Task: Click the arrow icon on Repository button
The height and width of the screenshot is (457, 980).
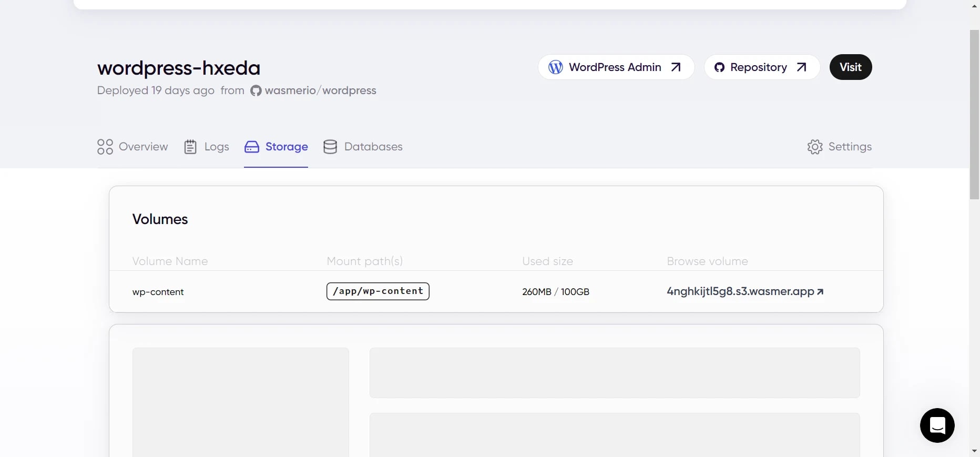Action: 802,67
